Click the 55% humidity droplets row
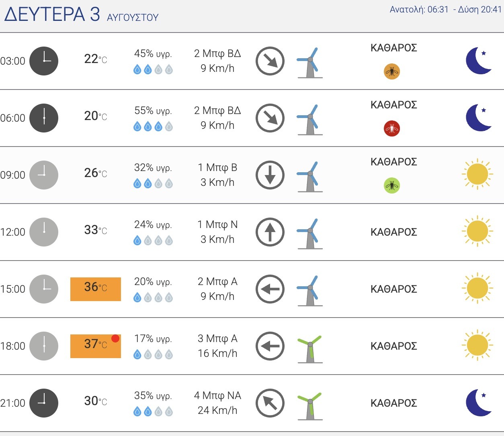Viewport: 504px width, 436px height. (x=153, y=127)
